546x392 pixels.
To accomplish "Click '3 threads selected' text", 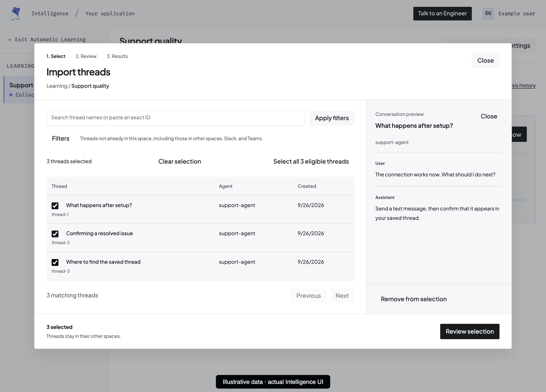I will point(69,161).
